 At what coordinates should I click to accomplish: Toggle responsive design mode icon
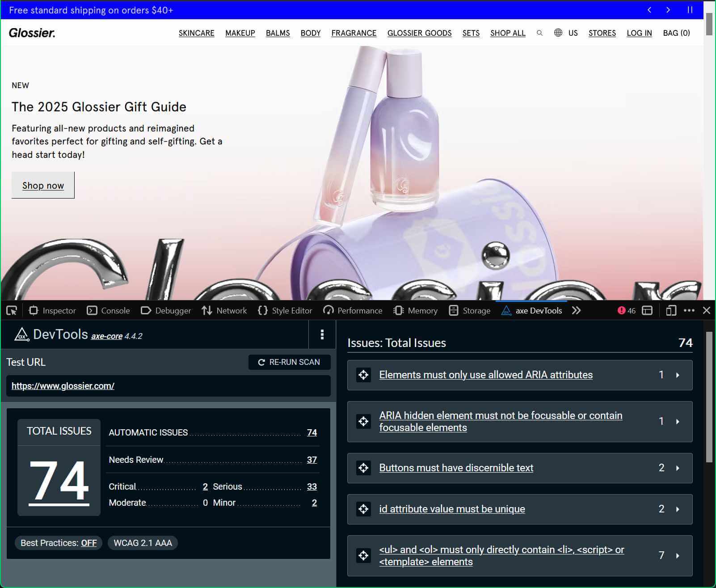tap(670, 310)
